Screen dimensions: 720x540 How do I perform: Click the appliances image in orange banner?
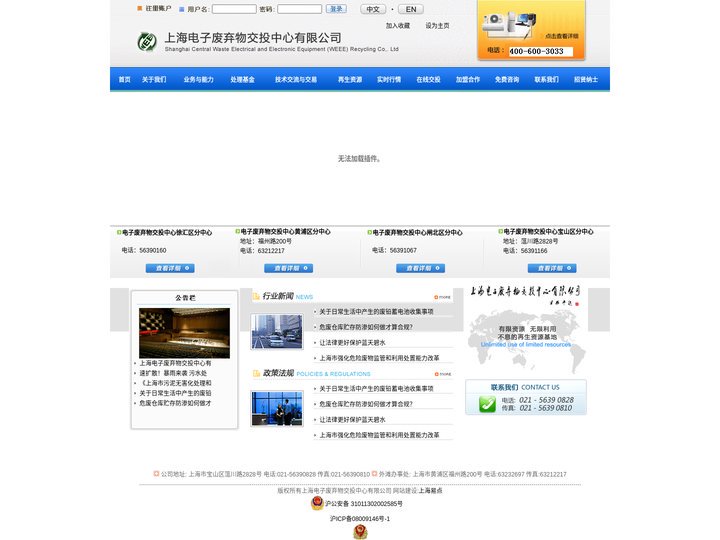pyautogui.click(x=509, y=24)
